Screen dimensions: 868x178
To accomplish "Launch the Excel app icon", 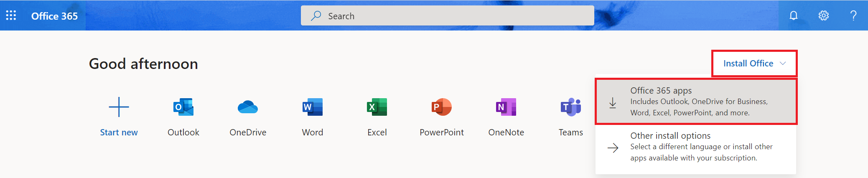I will point(377,107).
